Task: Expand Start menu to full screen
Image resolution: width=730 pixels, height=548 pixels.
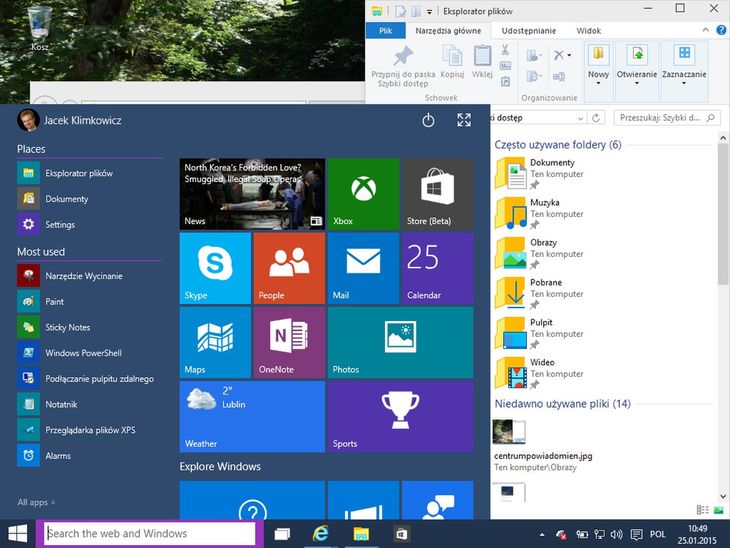Action: (x=464, y=120)
